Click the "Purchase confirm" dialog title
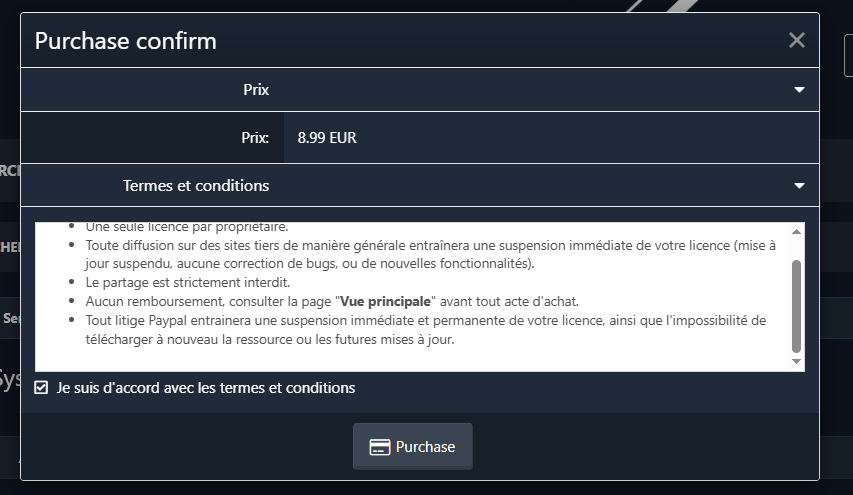 coord(126,41)
